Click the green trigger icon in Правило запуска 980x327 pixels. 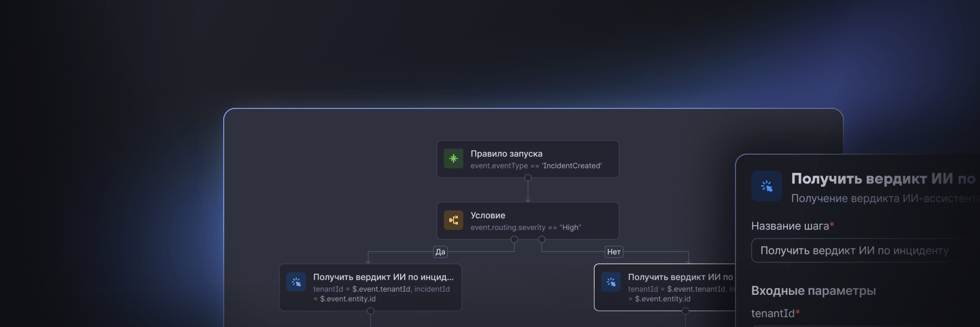coord(453,159)
